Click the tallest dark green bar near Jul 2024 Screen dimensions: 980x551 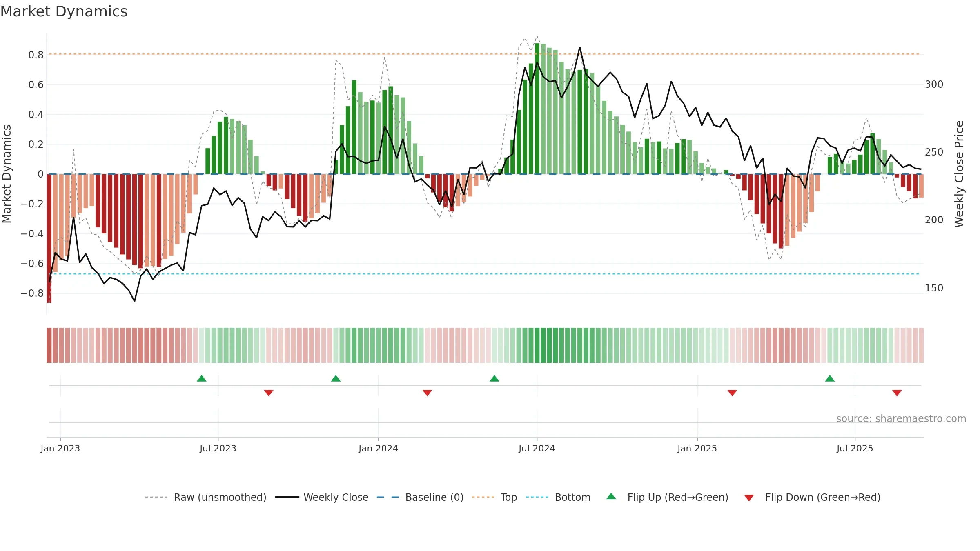[x=537, y=109]
